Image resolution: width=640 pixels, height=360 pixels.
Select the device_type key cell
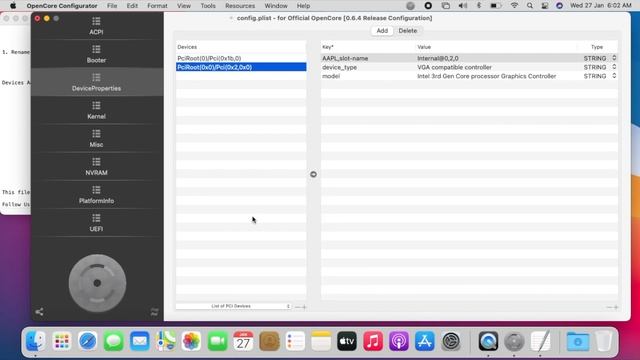pyautogui.click(x=339, y=67)
